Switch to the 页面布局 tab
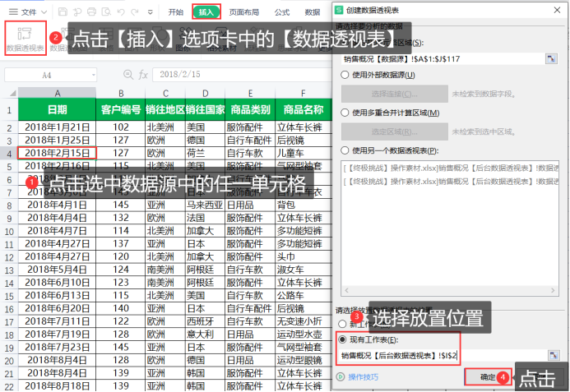This screenshot has width=570, height=392. coord(244,12)
